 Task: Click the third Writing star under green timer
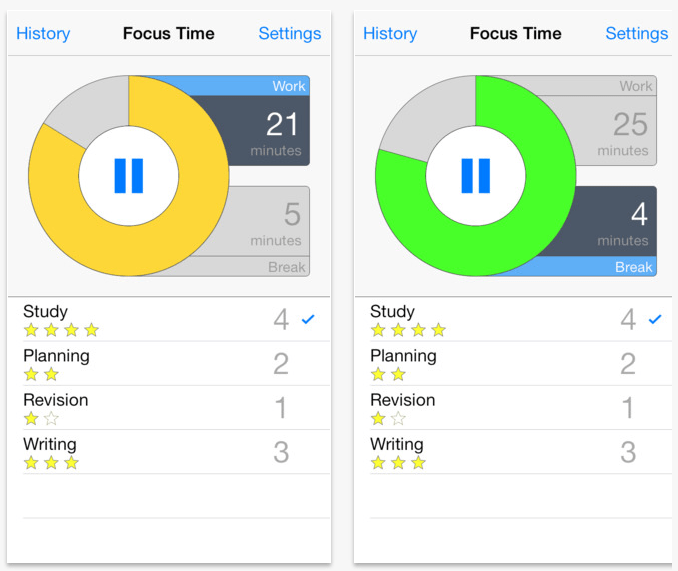[418, 463]
